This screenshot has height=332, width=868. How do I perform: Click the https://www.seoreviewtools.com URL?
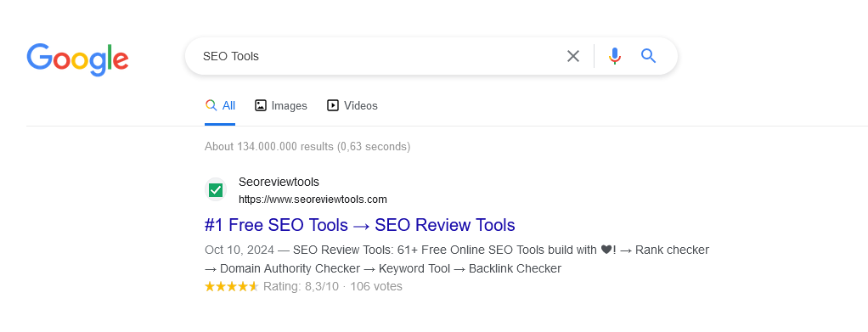click(313, 200)
